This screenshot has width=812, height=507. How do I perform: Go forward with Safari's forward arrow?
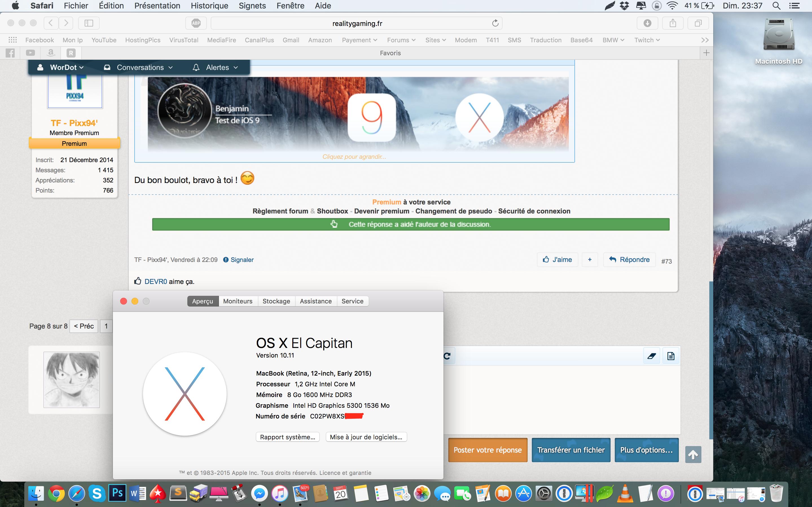pos(66,23)
